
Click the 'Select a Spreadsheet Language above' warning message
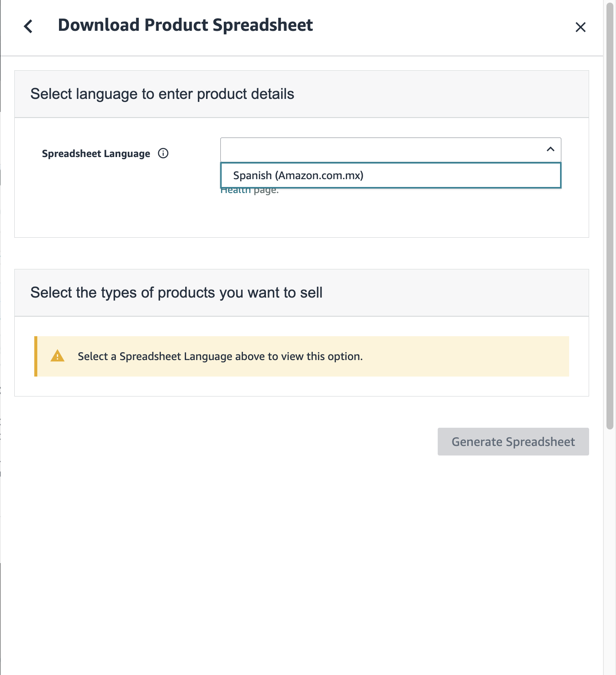(x=220, y=356)
